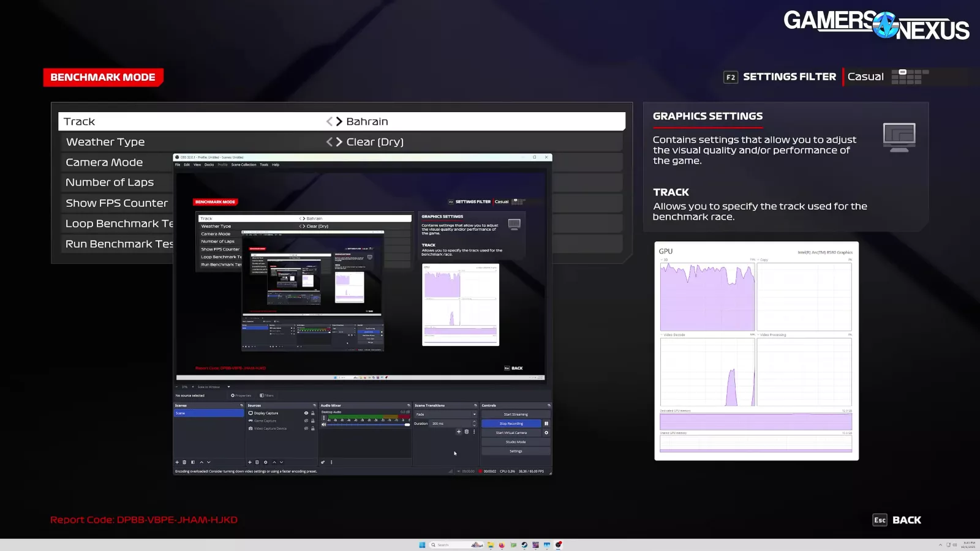This screenshot has height=551, width=980.
Task: Open Steam from the taskbar
Action: point(524,545)
